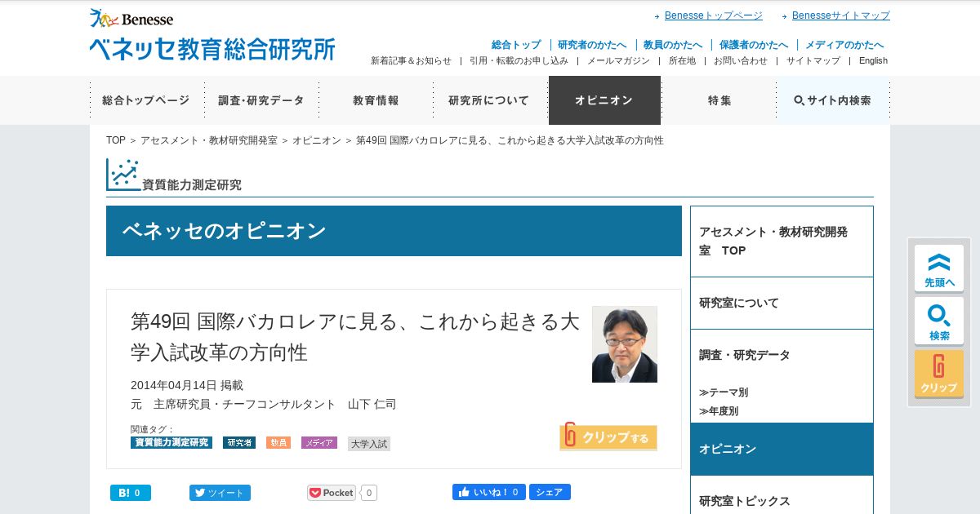The image size is (980, 514).
Task: Click the floating 検索 magnifier icon
Action: click(x=939, y=321)
